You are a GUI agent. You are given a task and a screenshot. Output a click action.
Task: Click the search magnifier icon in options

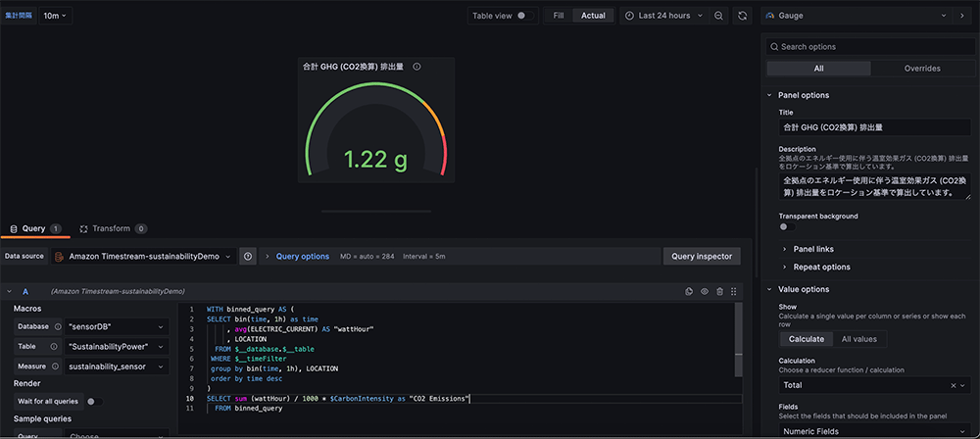(775, 47)
